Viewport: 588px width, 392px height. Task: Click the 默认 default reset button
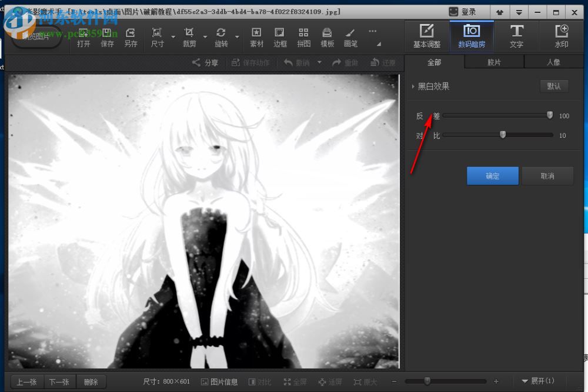[x=553, y=86]
